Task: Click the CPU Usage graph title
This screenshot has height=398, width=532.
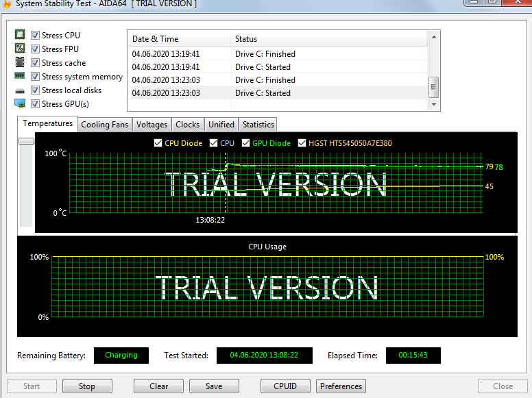Action: [267, 247]
